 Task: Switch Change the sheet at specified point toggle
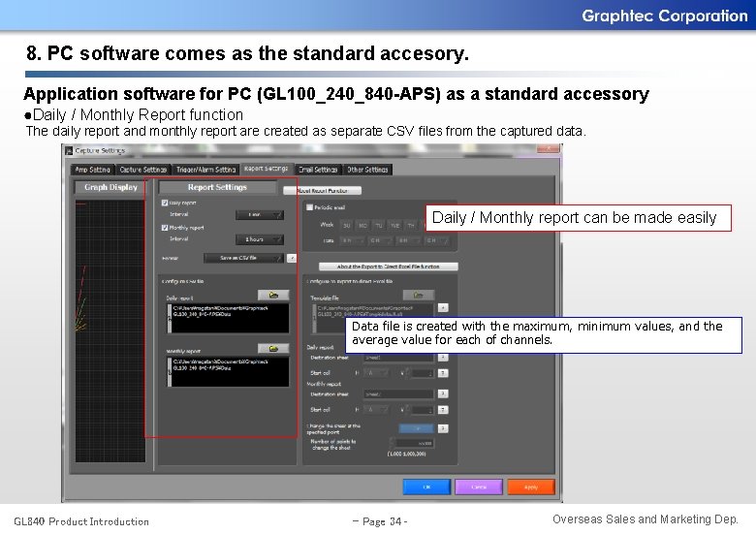(x=416, y=428)
